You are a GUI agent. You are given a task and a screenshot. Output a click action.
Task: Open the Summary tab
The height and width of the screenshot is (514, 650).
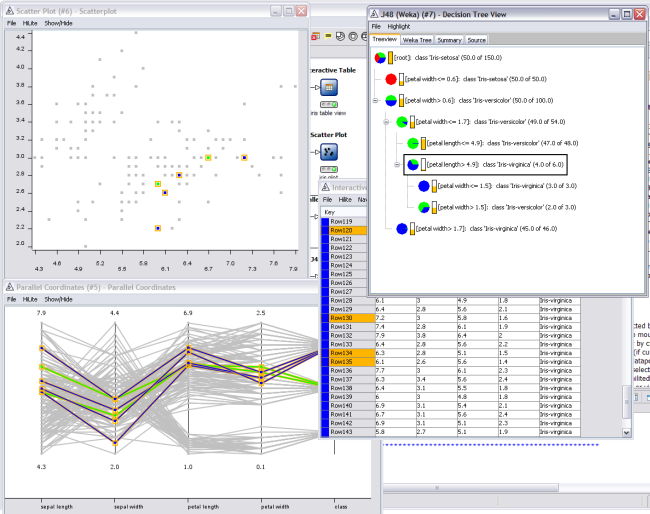(x=449, y=40)
